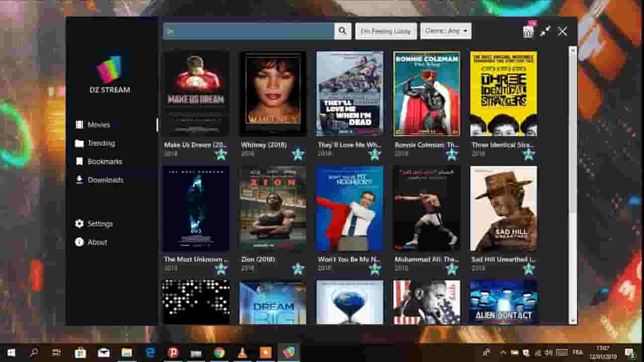Select the Muhammad Ali boxing poster
Image resolution: width=644 pixels, height=362 pixels.
click(x=427, y=209)
